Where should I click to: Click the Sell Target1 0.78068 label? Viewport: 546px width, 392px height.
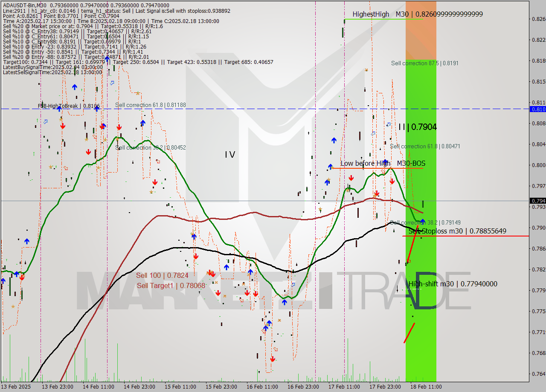[171, 285]
